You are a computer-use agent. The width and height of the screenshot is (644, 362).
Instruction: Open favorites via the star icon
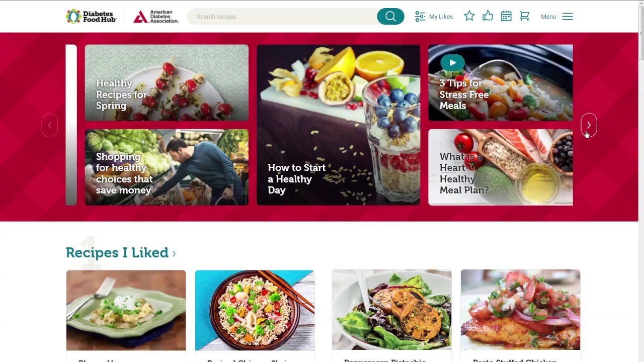(469, 16)
